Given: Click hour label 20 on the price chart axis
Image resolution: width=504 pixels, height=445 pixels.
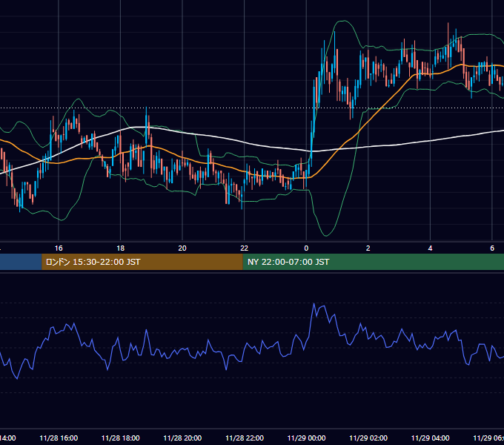Looking at the screenshot, I should point(182,248).
